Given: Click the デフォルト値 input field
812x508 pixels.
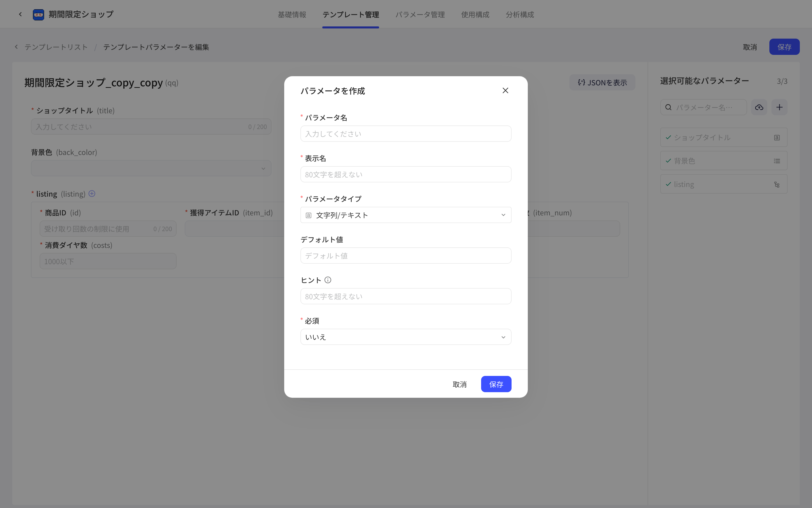Looking at the screenshot, I should (406, 256).
